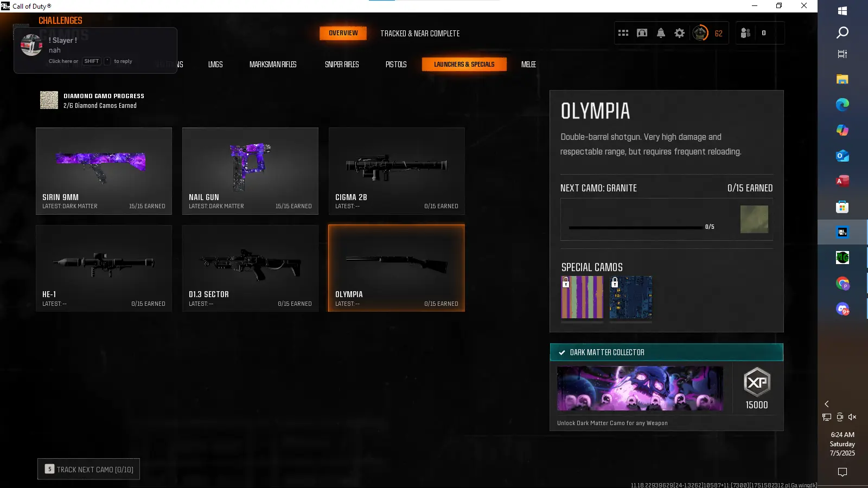
Task: Click the Slayer chat avatar
Action: [31, 45]
